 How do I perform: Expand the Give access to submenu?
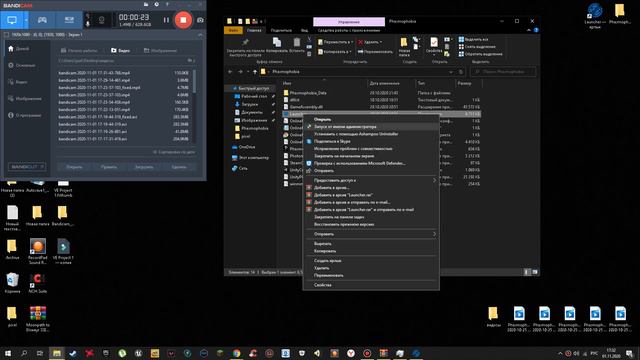371,180
